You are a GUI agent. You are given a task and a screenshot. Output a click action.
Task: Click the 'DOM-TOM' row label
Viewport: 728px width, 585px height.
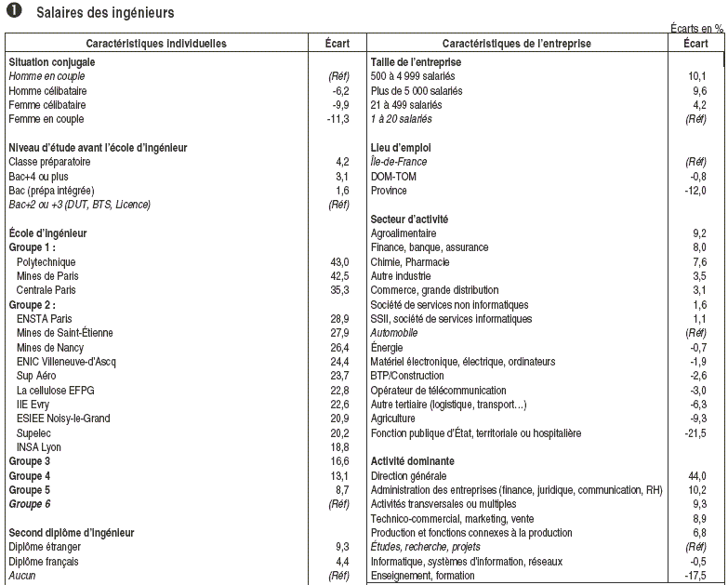393,177
